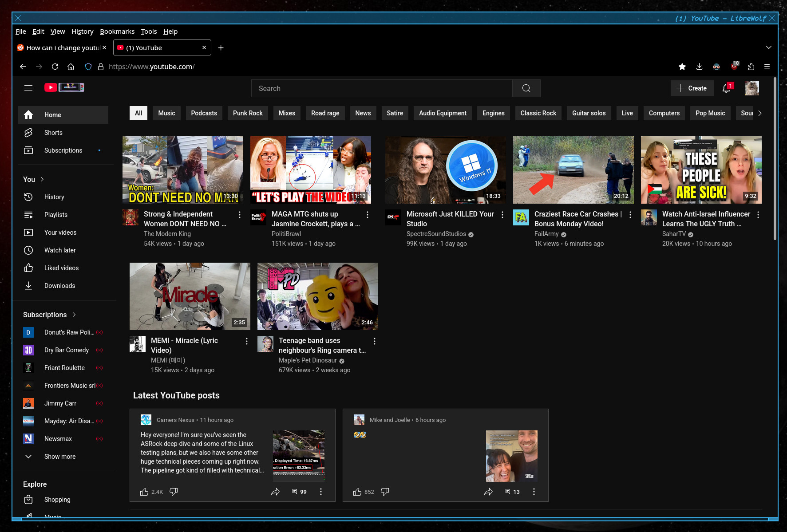This screenshot has width=787, height=532.
Task: Show more subscriptions
Action: pyautogui.click(x=63, y=457)
